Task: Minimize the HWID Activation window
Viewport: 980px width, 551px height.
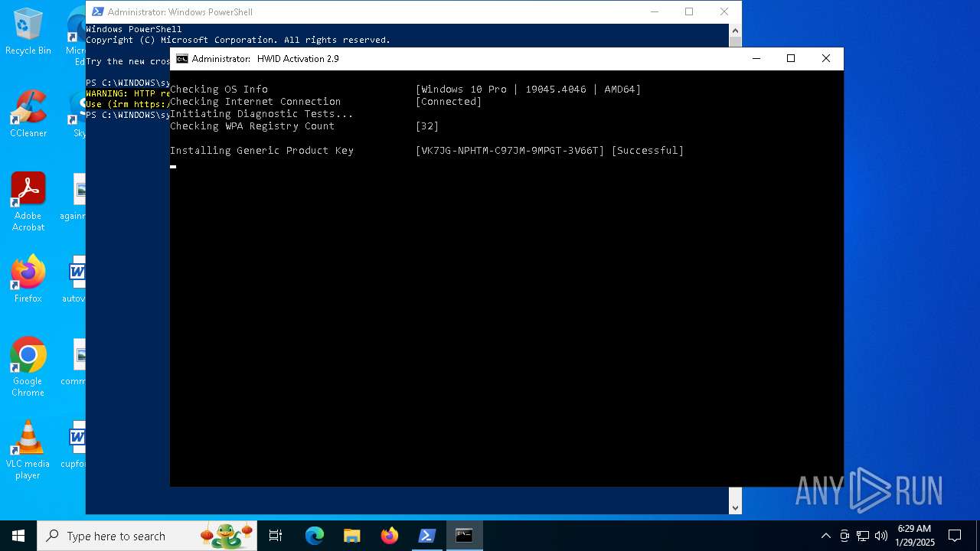Action: (x=756, y=59)
